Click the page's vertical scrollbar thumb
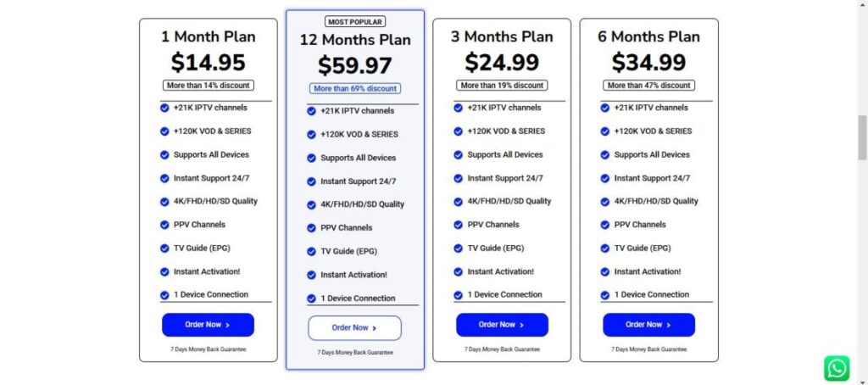 (x=862, y=137)
